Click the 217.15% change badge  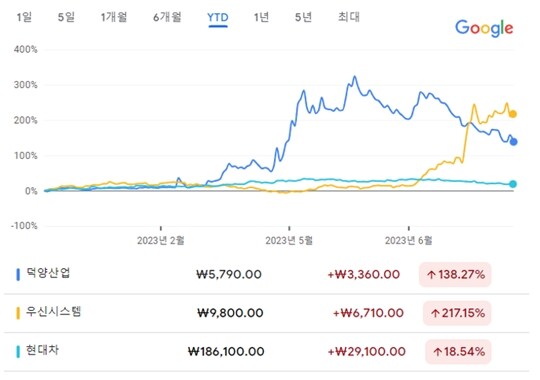click(x=457, y=313)
